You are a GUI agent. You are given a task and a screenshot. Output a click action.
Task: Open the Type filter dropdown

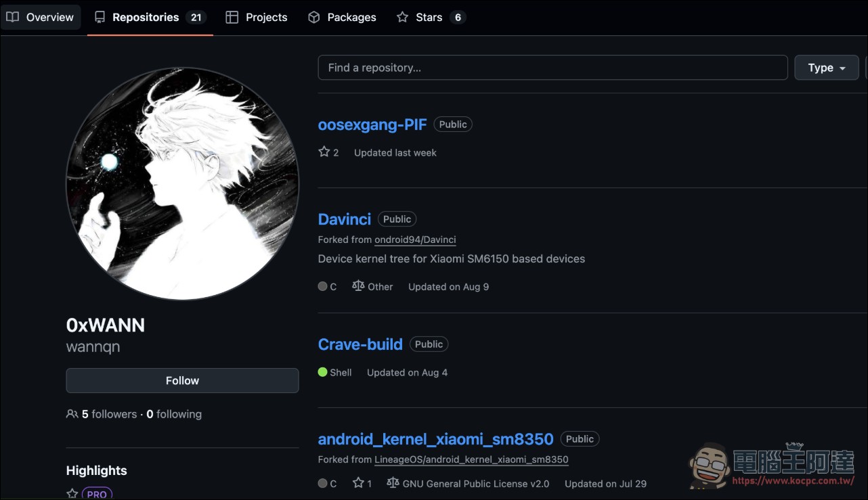pyautogui.click(x=827, y=68)
